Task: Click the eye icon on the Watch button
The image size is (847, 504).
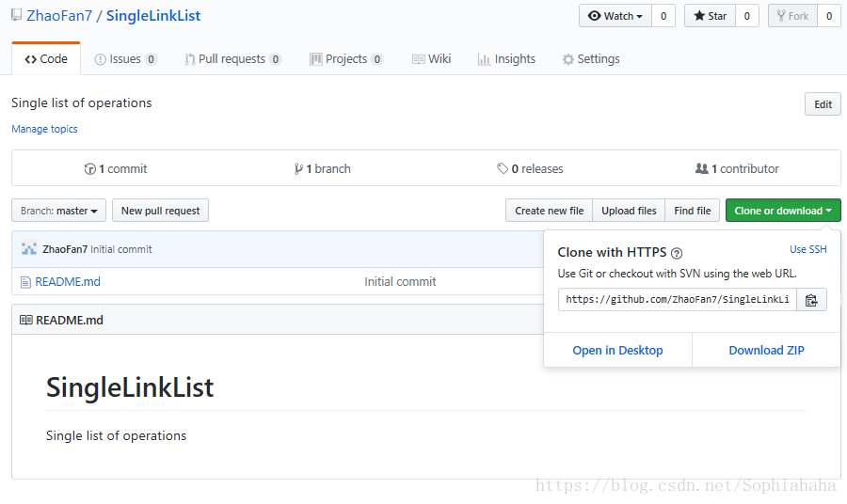Action: click(594, 16)
